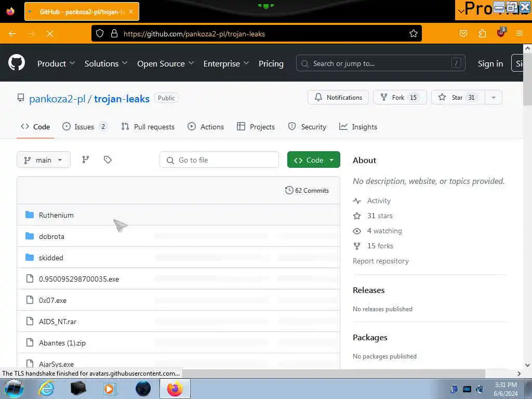Open the trojan-leaks repository link
The width and height of the screenshot is (532, 399).
point(122,99)
